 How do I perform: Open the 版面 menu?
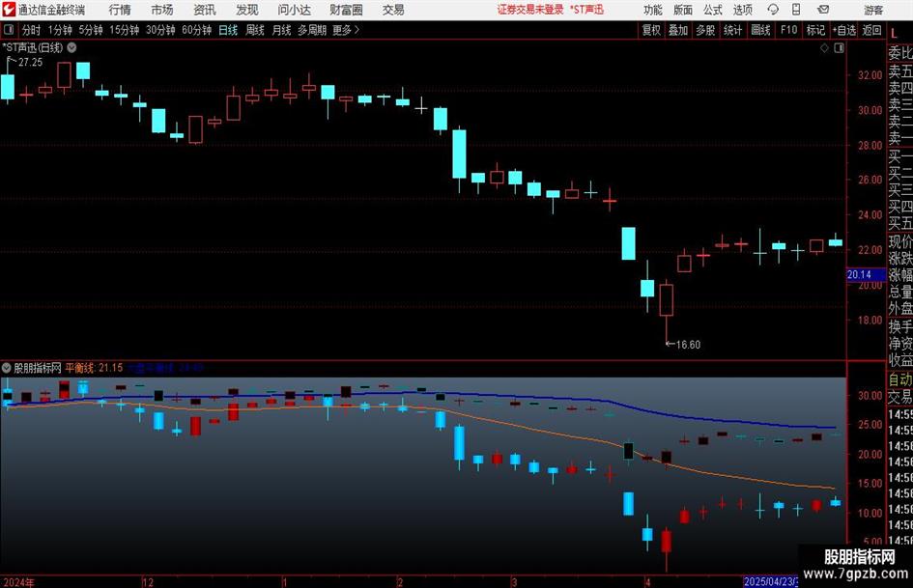click(682, 10)
